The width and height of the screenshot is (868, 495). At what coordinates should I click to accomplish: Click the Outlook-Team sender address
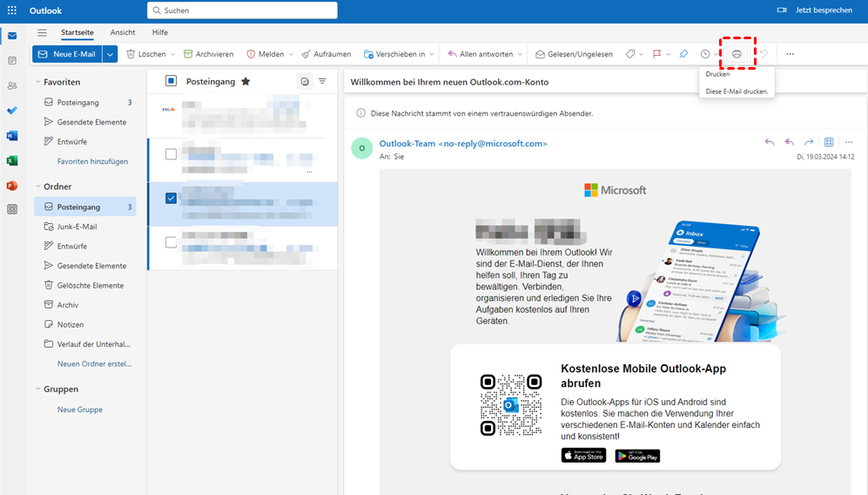(463, 143)
